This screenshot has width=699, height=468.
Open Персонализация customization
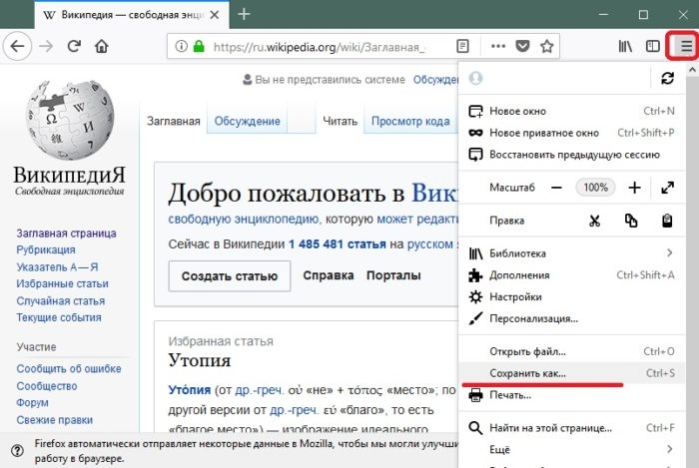tap(572, 319)
